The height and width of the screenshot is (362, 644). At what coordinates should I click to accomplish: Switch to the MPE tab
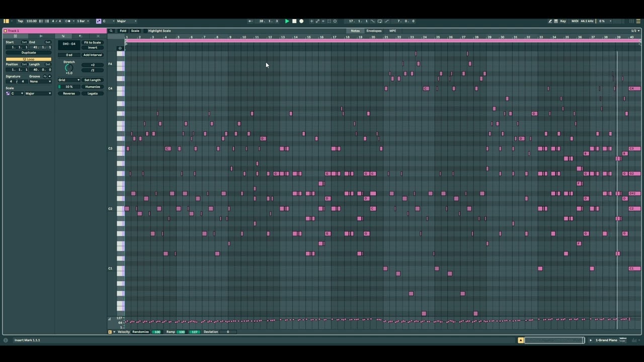point(392,31)
